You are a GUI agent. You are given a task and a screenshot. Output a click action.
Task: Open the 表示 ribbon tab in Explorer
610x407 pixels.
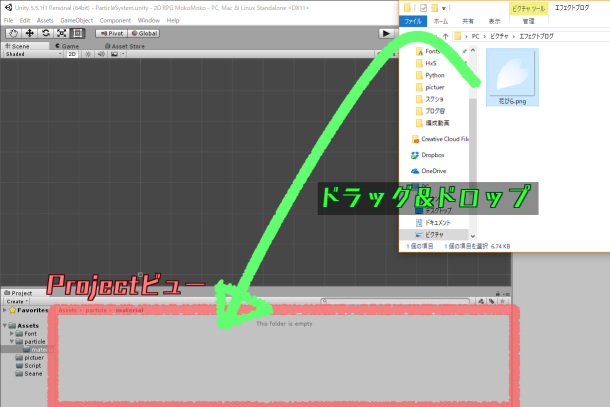(494, 21)
